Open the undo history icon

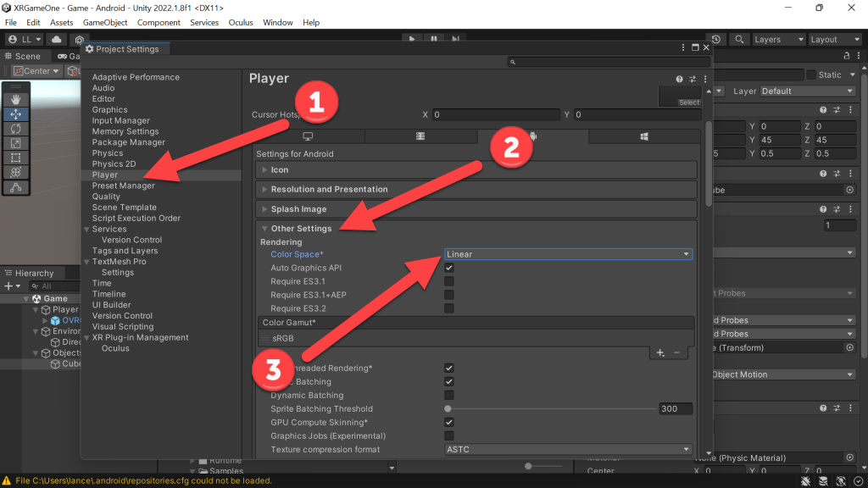pos(715,39)
